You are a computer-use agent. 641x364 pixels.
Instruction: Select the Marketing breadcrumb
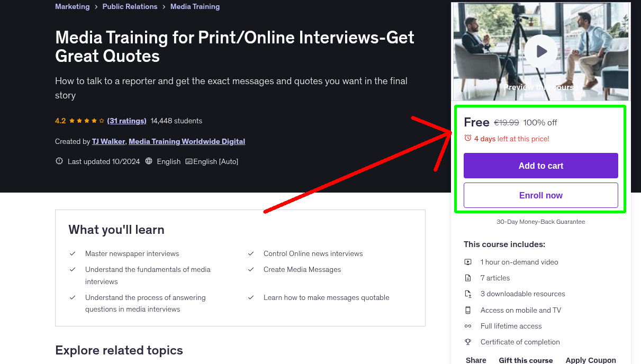click(73, 6)
